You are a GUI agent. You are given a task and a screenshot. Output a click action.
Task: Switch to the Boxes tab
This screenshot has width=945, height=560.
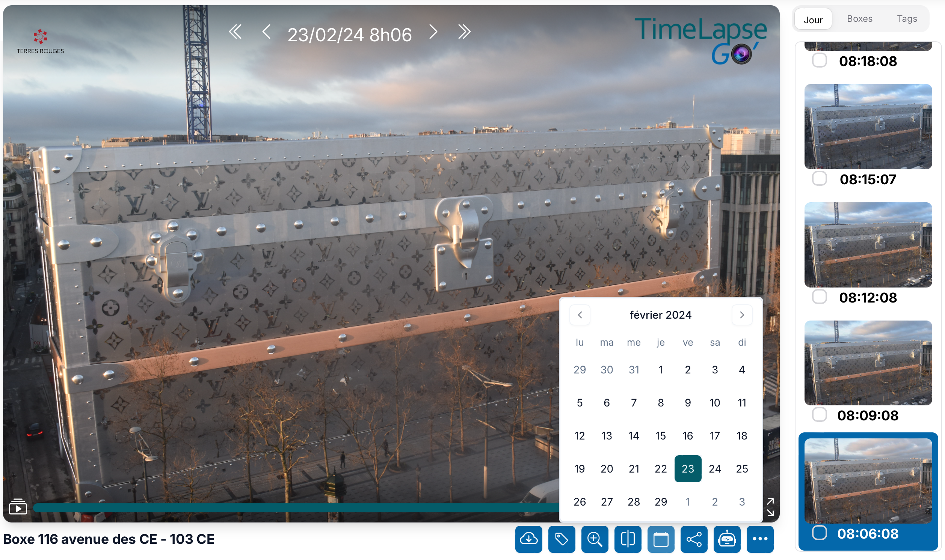(859, 19)
